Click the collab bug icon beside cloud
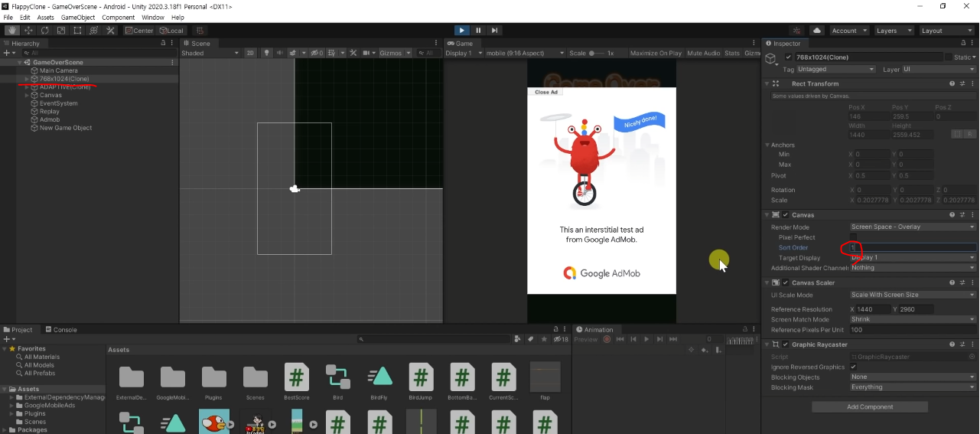 797,31
